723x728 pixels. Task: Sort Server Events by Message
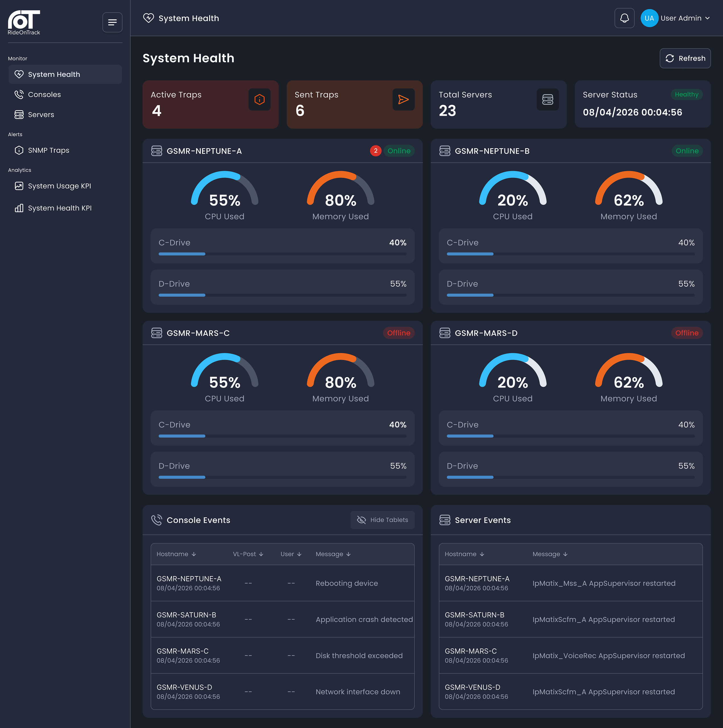(x=550, y=554)
